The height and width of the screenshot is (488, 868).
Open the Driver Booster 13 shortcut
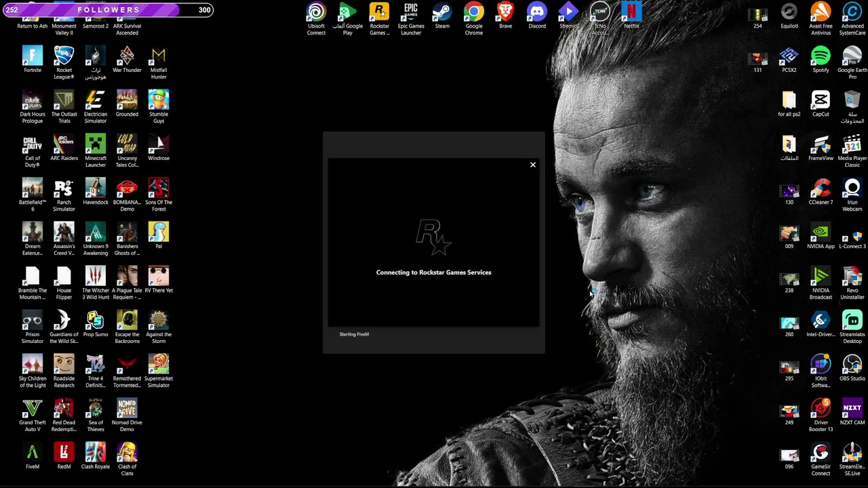[x=821, y=415]
